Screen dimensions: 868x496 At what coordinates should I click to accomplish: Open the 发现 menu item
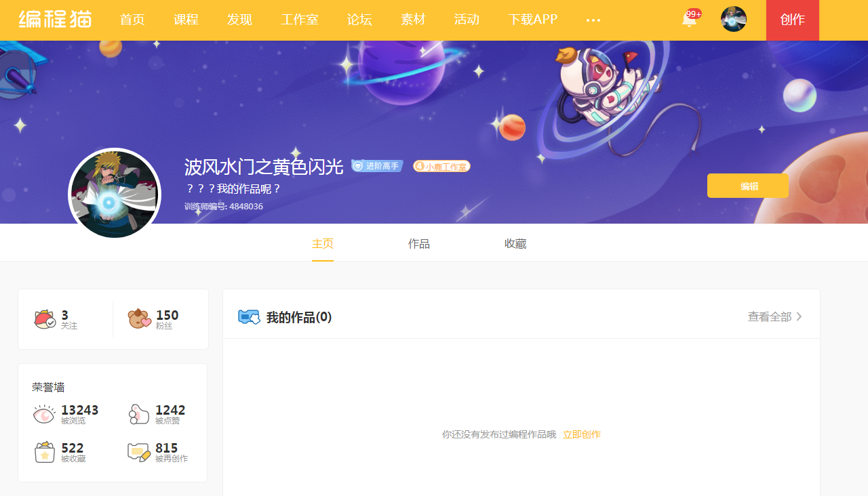[x=239, y=20]
